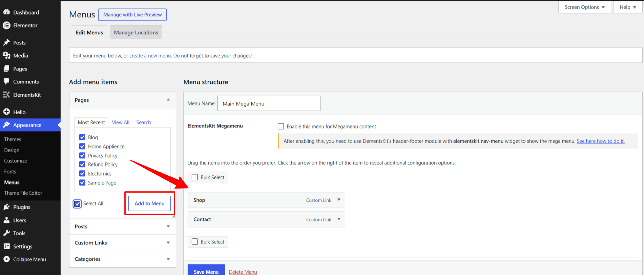Open the Themes submenu item

13,139
